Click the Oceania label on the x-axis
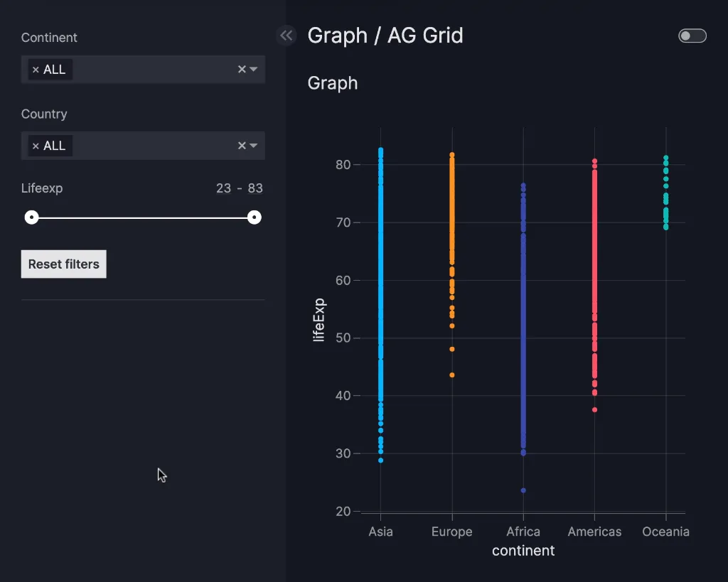728x582 pixels. click(665, 532)
